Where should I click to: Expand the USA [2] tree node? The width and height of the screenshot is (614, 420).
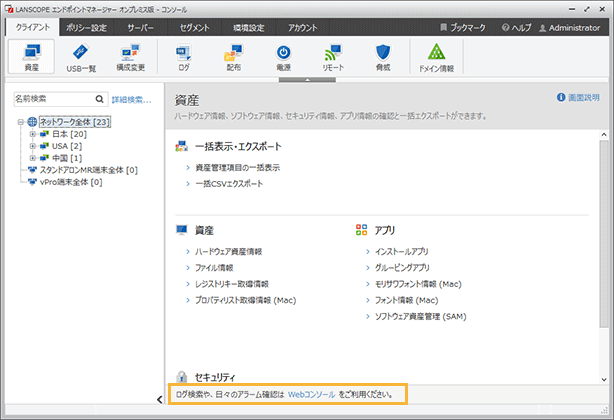click(32, 146)
